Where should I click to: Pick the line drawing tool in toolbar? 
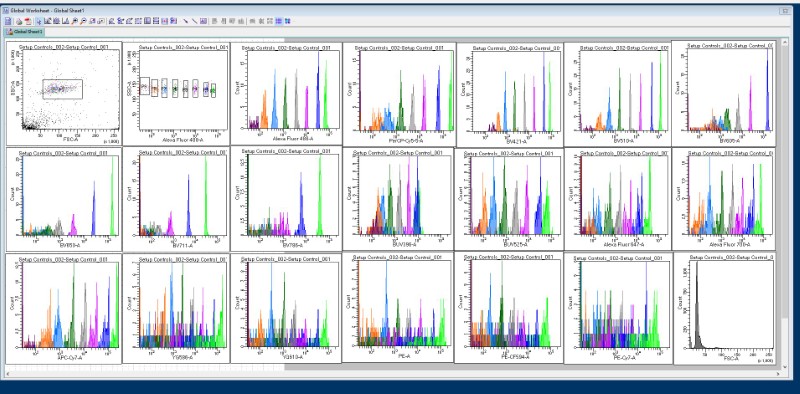[x=194, y=21]
